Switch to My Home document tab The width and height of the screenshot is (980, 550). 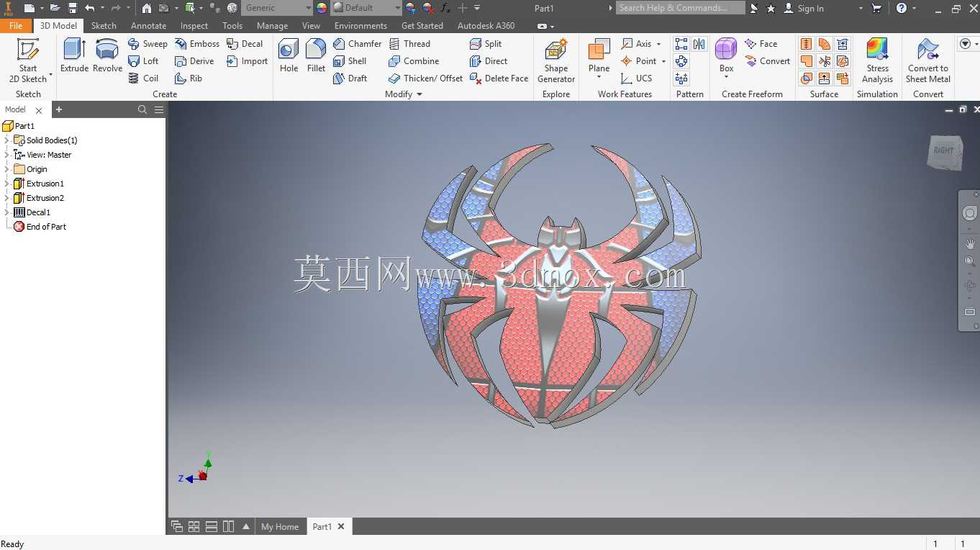click(x=280, y=526)
